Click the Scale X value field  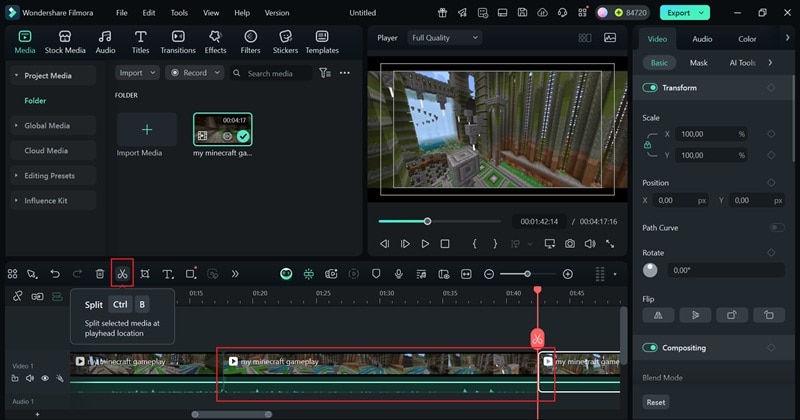click(711, 134)
